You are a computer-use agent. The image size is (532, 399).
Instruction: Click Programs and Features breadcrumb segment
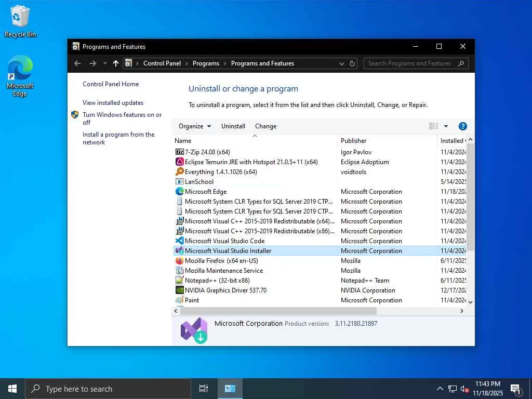point(262,63)
